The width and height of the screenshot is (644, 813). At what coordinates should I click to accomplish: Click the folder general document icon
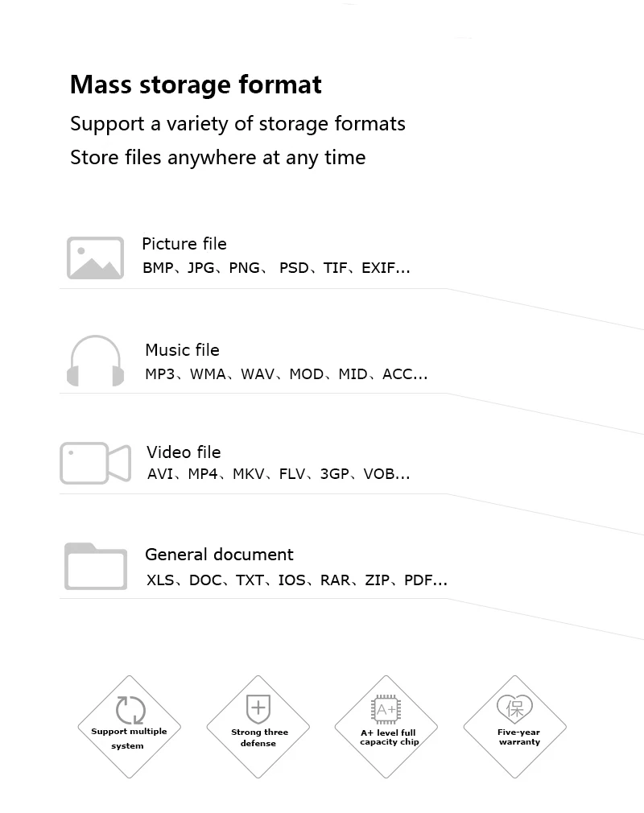coord(96,566)
